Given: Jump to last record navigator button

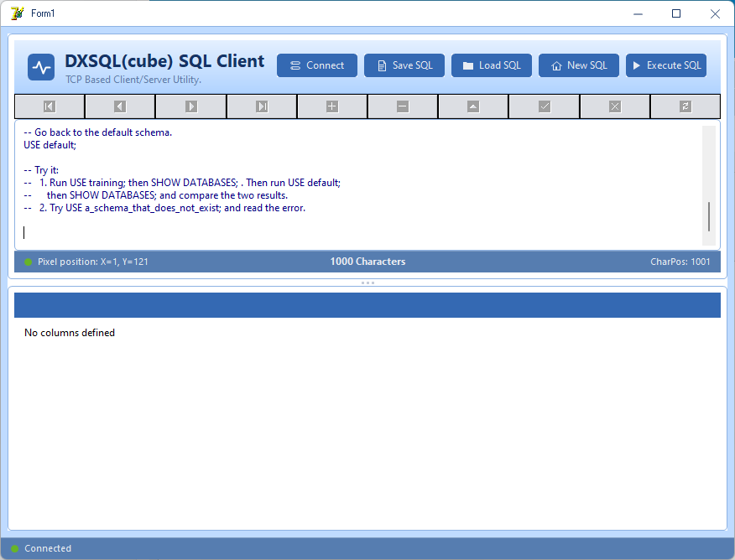Looking at the screenshot, I should point(262,106).
